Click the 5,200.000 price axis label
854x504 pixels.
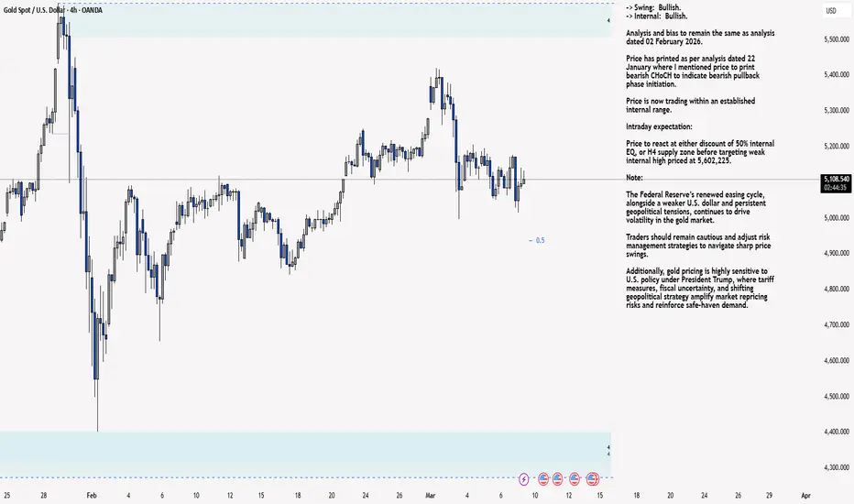click(837, 146)
